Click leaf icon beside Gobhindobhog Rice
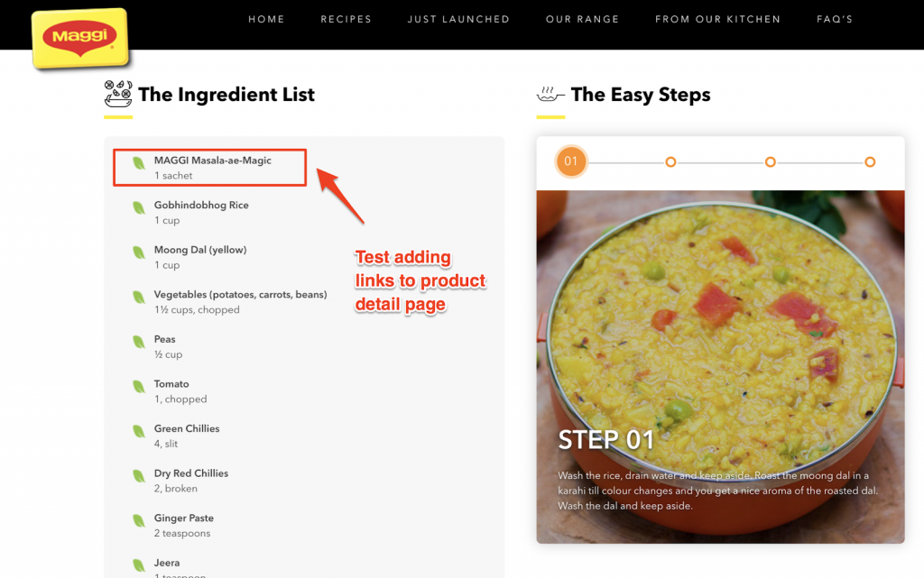The image size is (924, 578). click(x=139, y=208)
